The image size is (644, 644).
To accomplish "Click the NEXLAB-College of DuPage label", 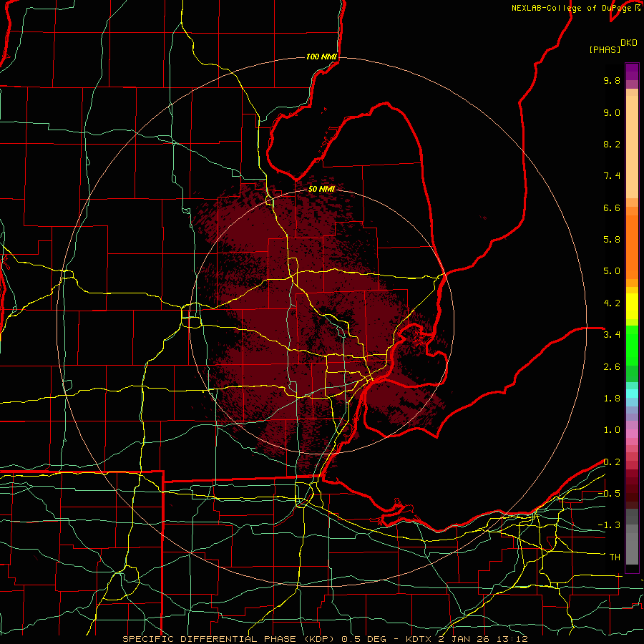I will pyautogui.click(x=572, y=8).
